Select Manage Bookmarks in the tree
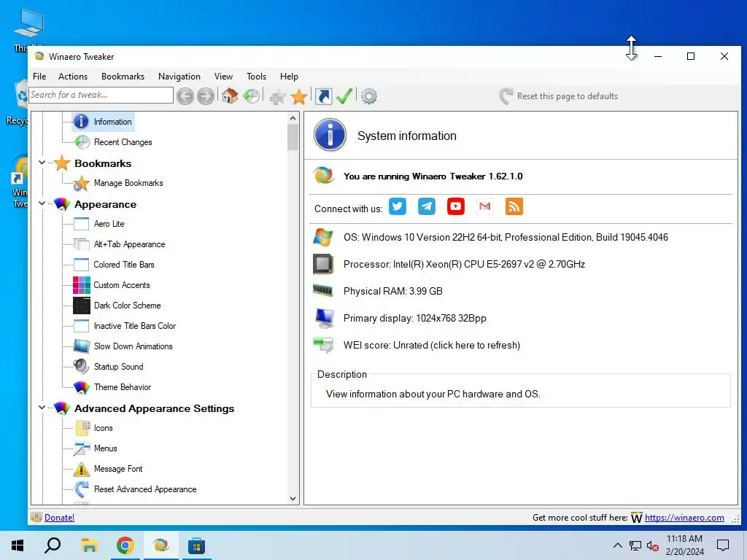747x560 pixels. coord(128,183)
